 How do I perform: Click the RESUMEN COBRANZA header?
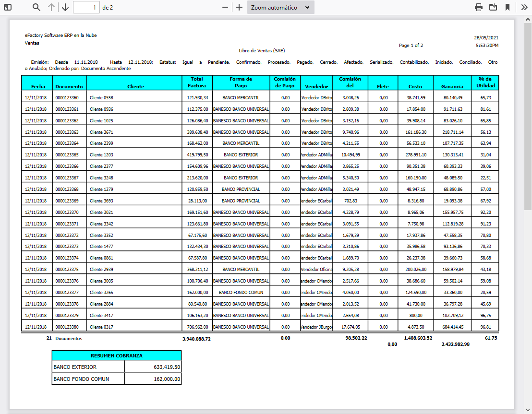pyautogui.click(x=117, y=355)
